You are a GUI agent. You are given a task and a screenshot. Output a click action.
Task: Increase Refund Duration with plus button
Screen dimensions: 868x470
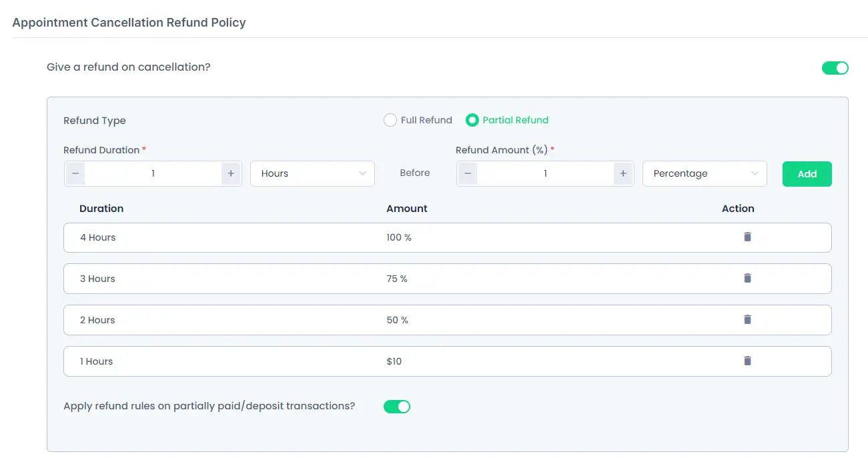[231, 173]
